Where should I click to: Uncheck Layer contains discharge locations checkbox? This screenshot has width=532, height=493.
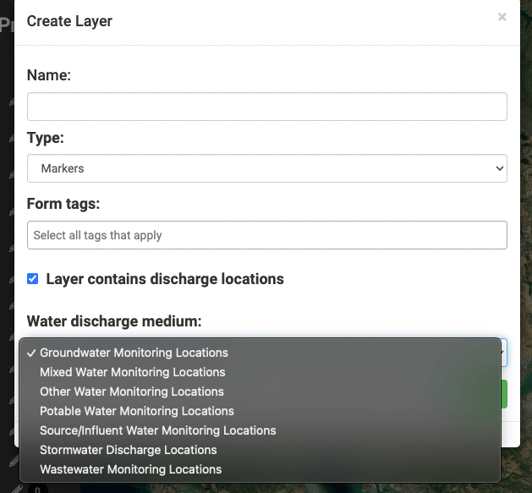[x=33, y=279]
